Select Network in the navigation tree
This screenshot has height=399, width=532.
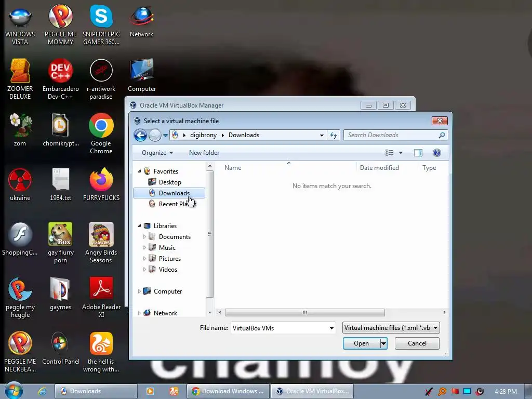pos(165,313)
